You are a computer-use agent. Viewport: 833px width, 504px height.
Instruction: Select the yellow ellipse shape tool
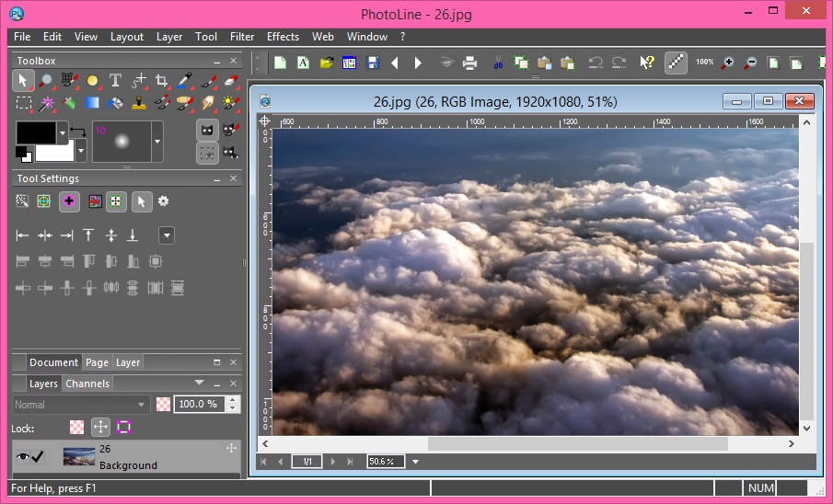(x=92, y=81)
